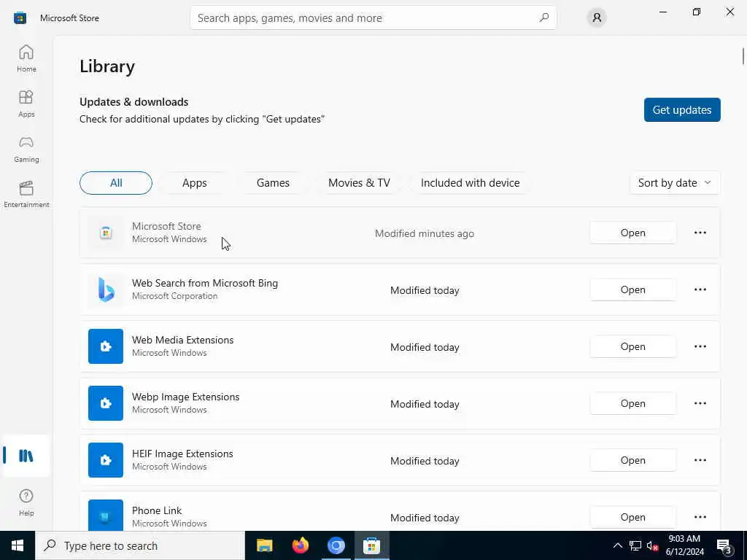Open HEIF Image Extensions

[x=632, y=460]
